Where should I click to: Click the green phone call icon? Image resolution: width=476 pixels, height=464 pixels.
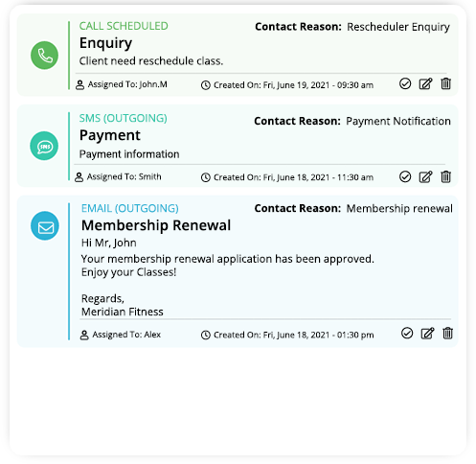pos(44,56)
